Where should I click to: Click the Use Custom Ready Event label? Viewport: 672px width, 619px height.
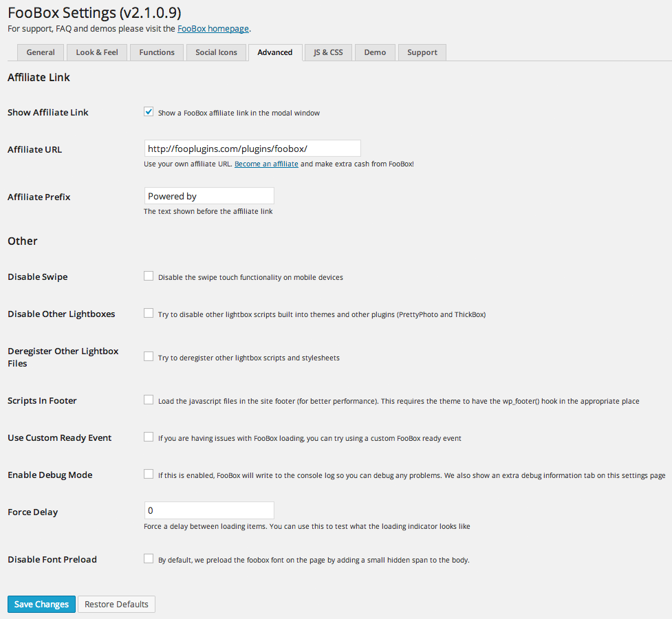click(x=60, y=437)
